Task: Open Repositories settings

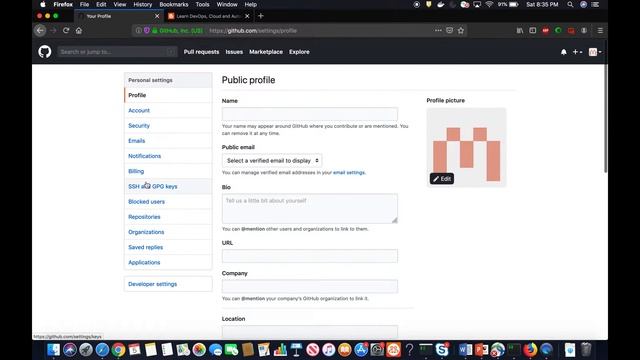Action: (x=168, y=217)
